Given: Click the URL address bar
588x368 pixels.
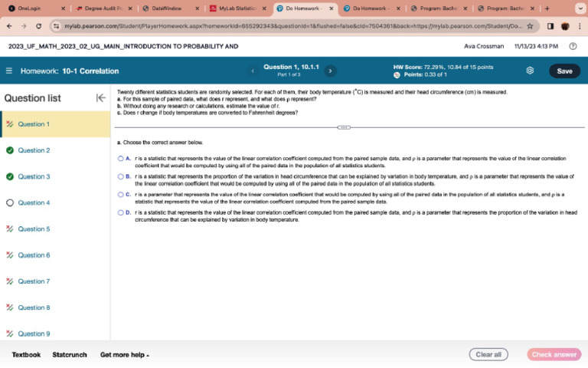Looking at the screenshot, I should coord(292,26).
